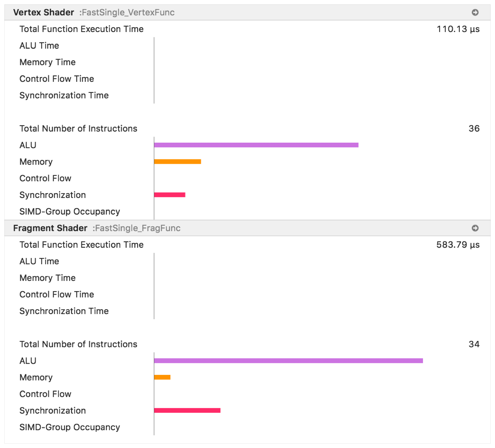This screenshot has height=448, width=495.
Task: Click the vertex shader orange Memory bar
Action: pyautogui.click(x=177, y=162)
